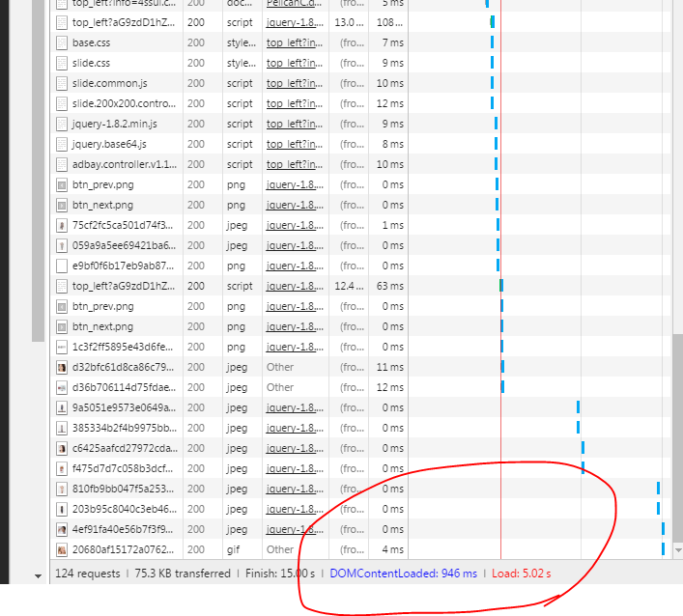The width and height of the screenshot is (683, 616).
Task: Click thumbnail of 20680af15172a0762 gif request
Action: 62,549
